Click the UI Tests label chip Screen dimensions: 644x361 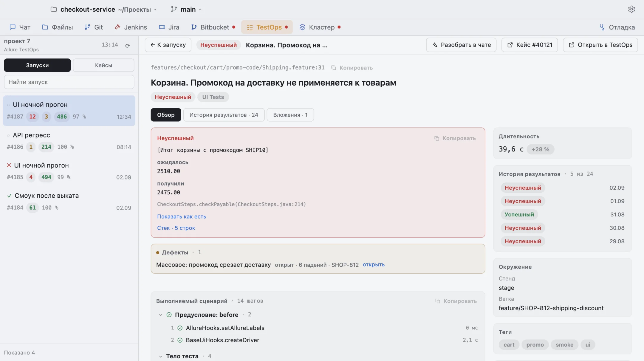click(x=213, y=97)
